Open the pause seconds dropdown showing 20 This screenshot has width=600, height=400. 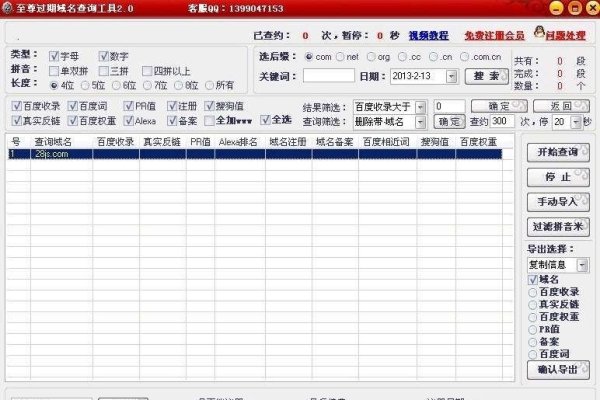[576, 122]
